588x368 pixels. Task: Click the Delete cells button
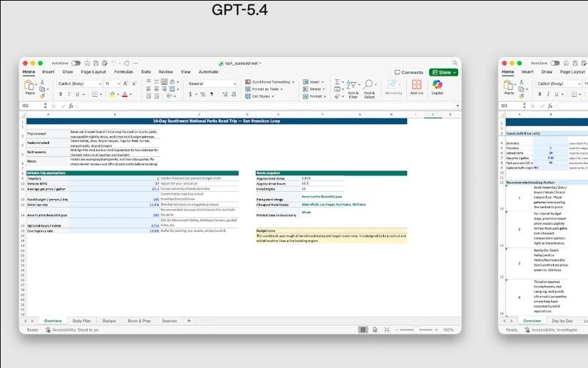tap(314, 89)
